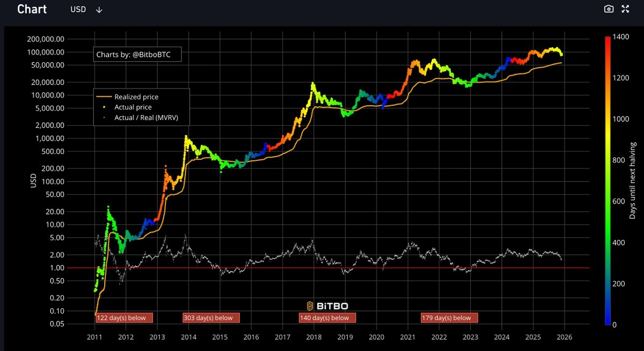Click the camera snapshot icon

[609, 9]
